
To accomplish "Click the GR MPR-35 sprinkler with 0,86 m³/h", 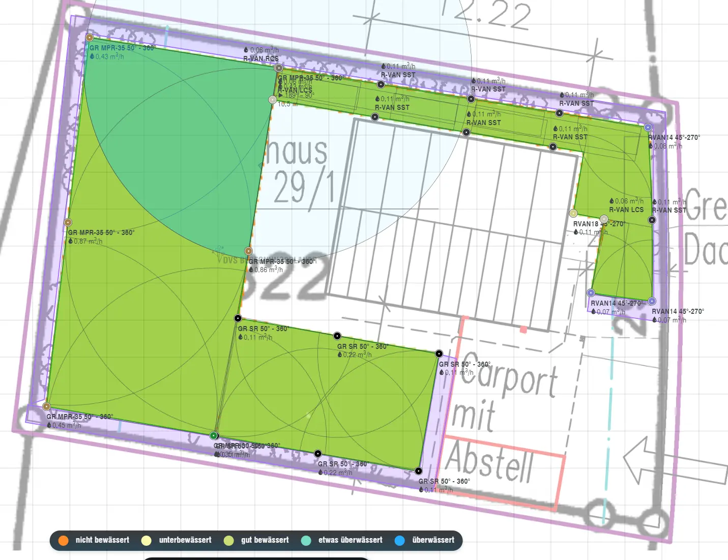I will 248,251.
